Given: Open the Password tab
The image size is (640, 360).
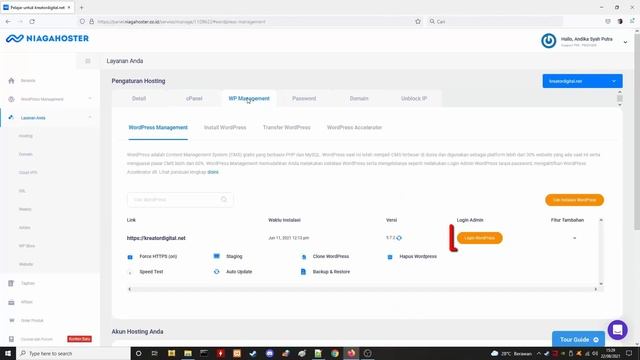Looking at the screenshot, I should [304, 98].
